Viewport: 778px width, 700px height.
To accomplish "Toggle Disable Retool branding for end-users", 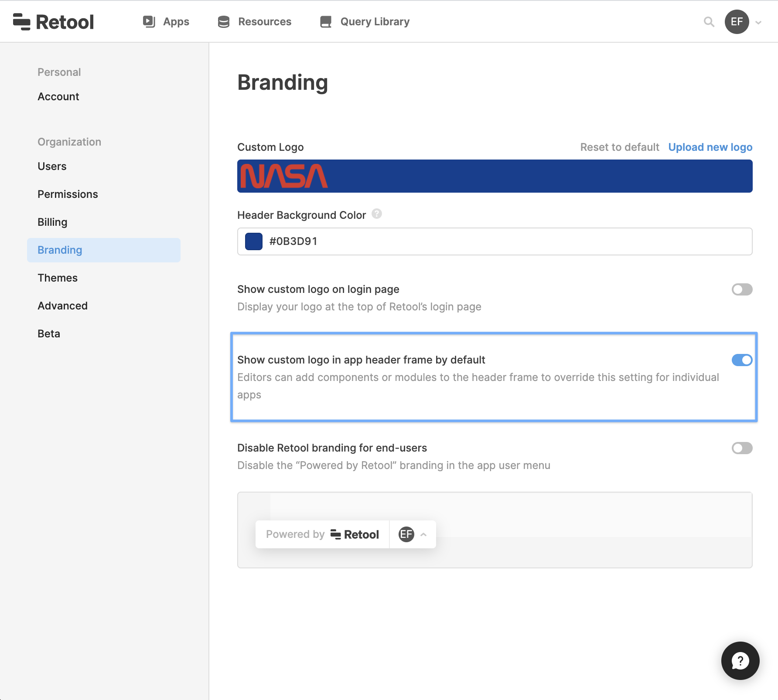I will point(742,448).
